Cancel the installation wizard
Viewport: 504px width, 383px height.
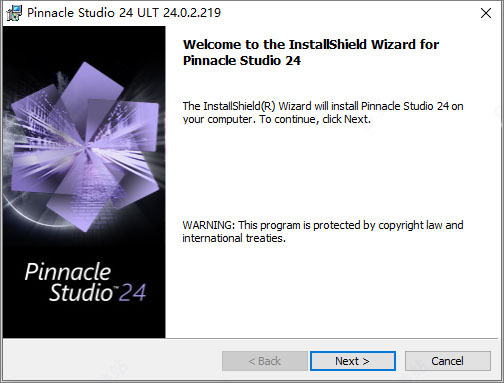point(448,361)
